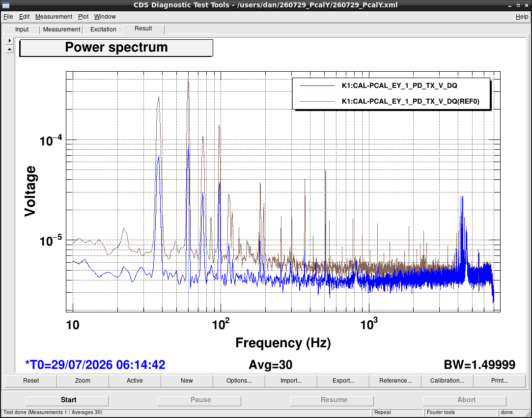
Task: Switch to the Measurement tab
Action: click(61, 29)
